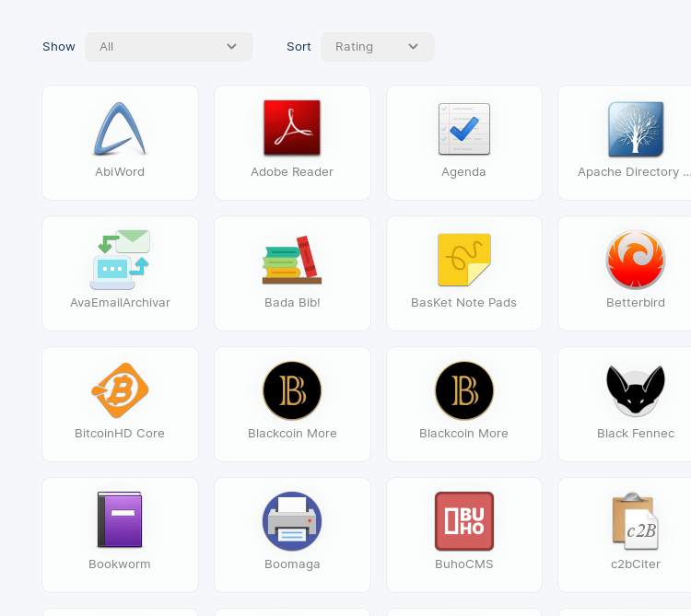Click the red Adobe Reader icon
This screenshot has width=691, height=616.
[x=292, y=128]
